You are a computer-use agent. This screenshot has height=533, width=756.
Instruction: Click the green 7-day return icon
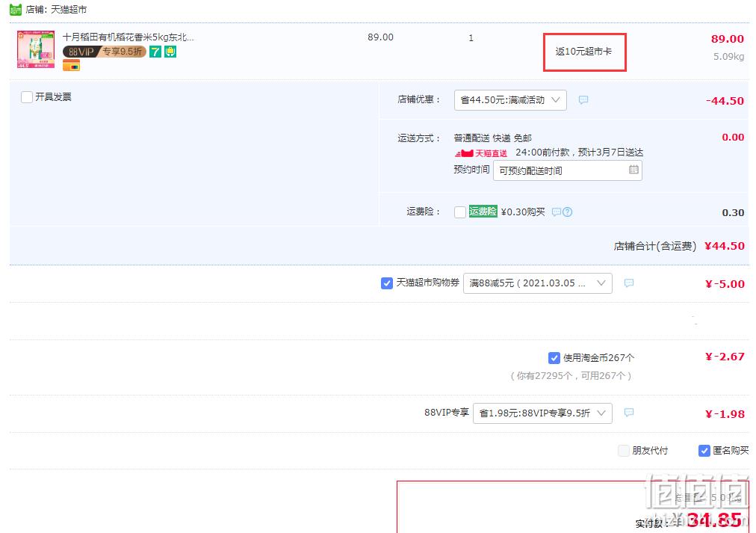(155, 52)
